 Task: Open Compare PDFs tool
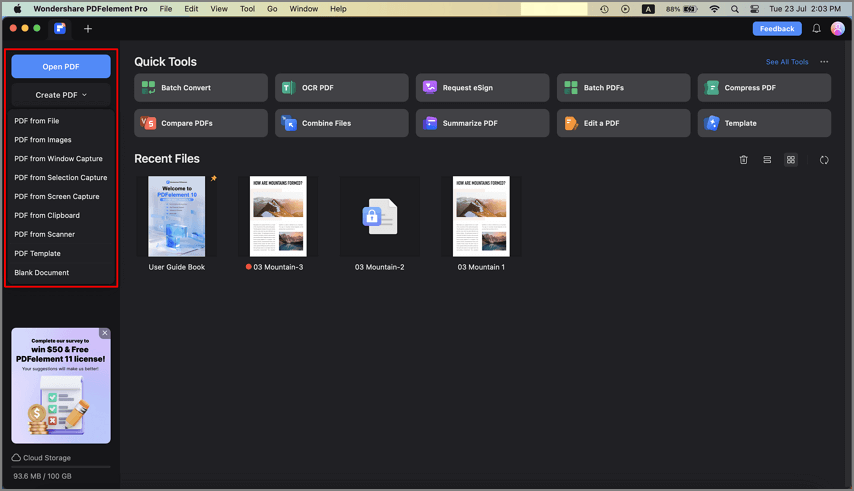(200, 123)
